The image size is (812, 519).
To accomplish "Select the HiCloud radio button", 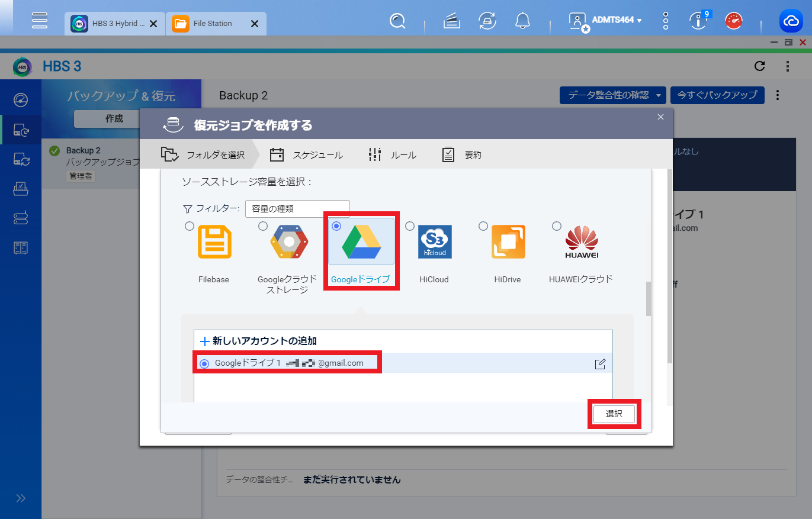I will pos(409,226).
